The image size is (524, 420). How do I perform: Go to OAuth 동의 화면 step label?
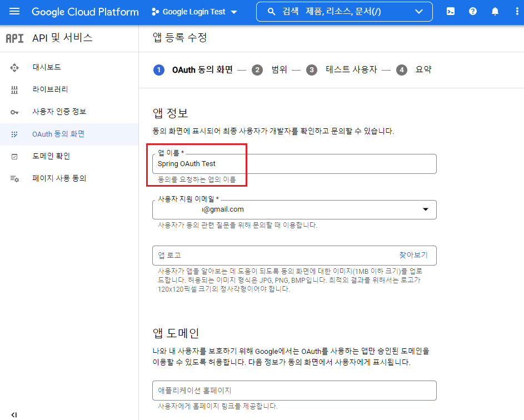202,69
